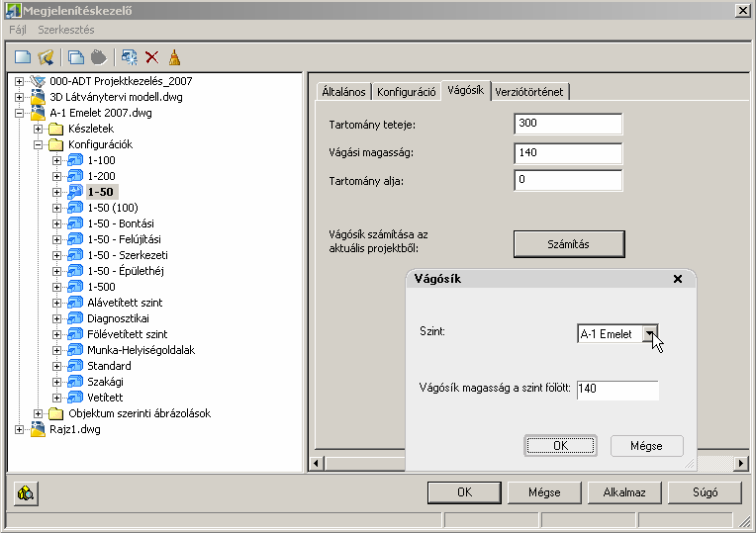Click the 1-50 current configuration icon
Viewport: 756px width, 533px height.
tap(75, 192)
